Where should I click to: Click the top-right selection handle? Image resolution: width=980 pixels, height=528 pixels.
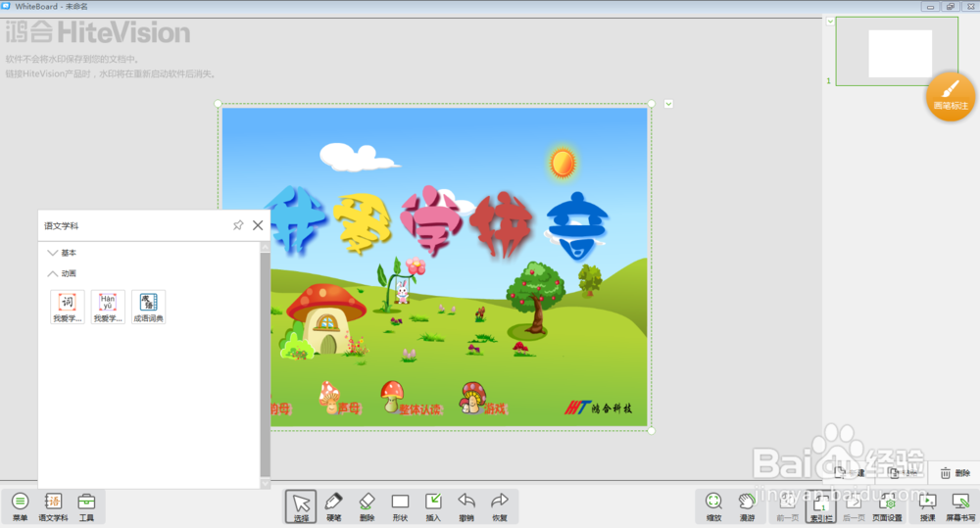point(652,104)
